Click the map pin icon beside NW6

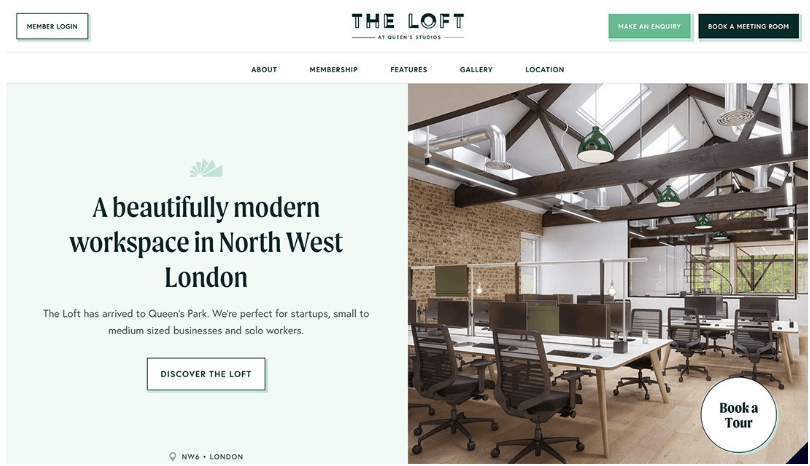pos(173,457)
